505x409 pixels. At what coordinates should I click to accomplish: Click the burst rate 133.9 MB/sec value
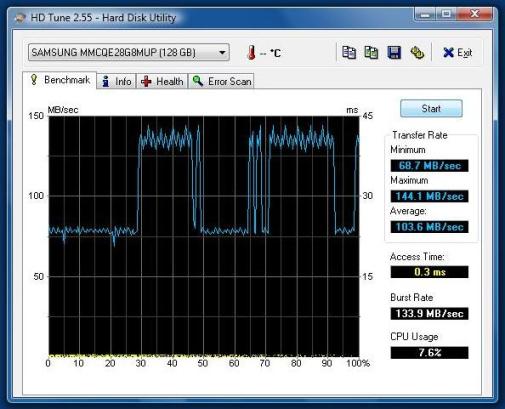[x=429, y=313]
